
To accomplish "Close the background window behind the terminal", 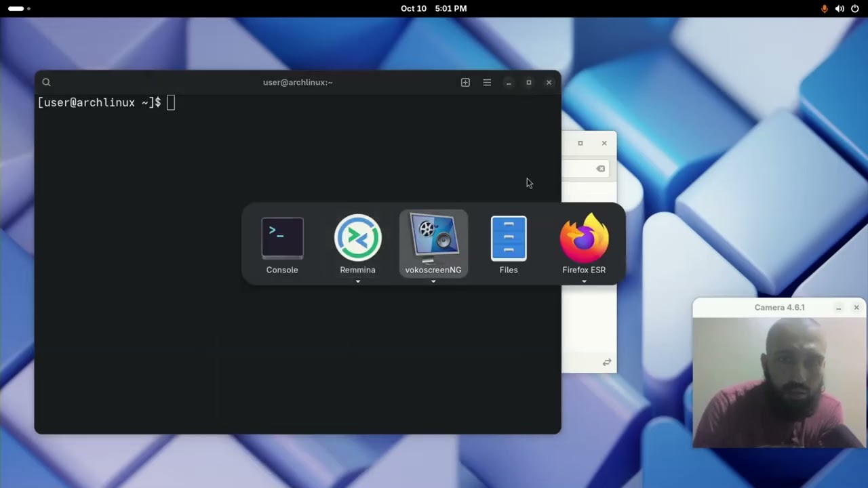I will [604, 143].
